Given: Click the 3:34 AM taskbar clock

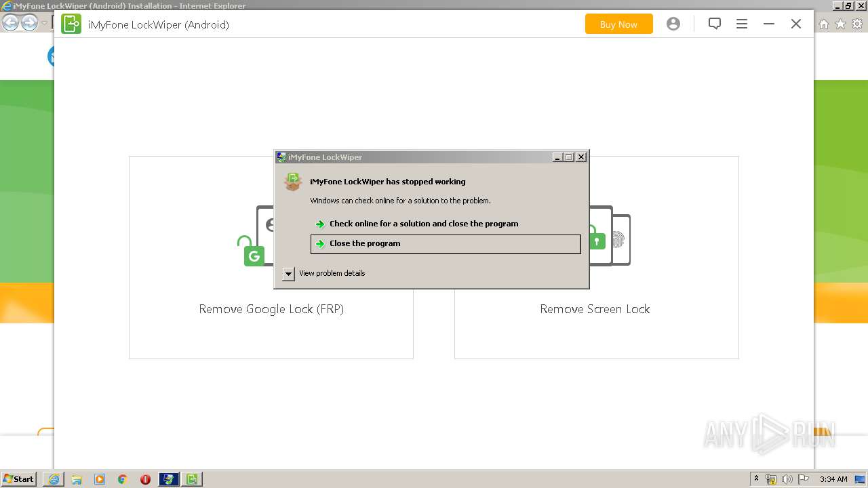Looking at the screenshot, I should click(x=833, y=479).
